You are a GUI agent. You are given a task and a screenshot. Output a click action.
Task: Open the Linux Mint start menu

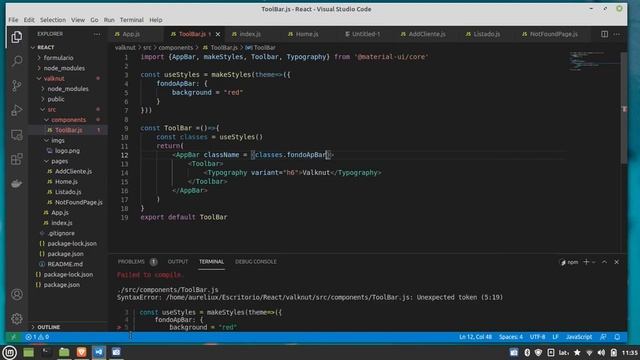tap(9, 352)
